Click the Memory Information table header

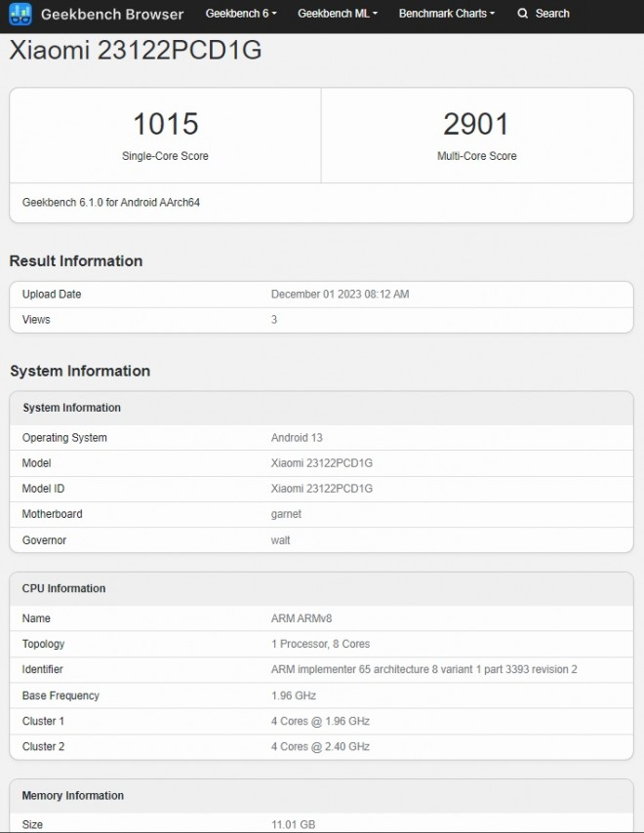[x=73, y=795]
